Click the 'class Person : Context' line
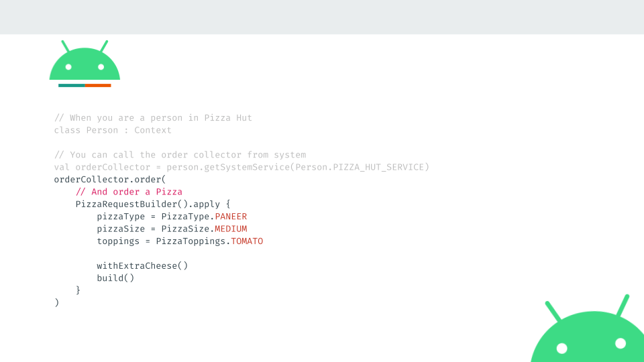 click(x=113, y=131)
